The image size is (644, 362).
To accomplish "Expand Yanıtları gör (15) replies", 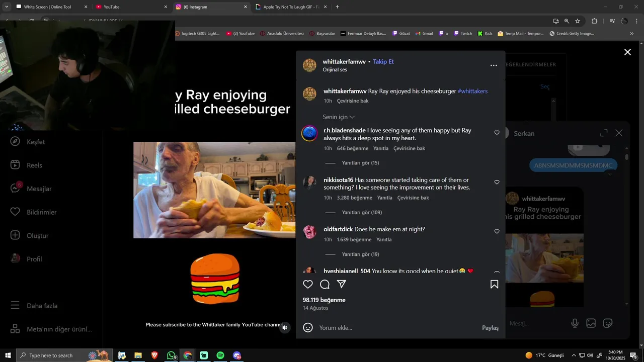I will click(360, 163).
